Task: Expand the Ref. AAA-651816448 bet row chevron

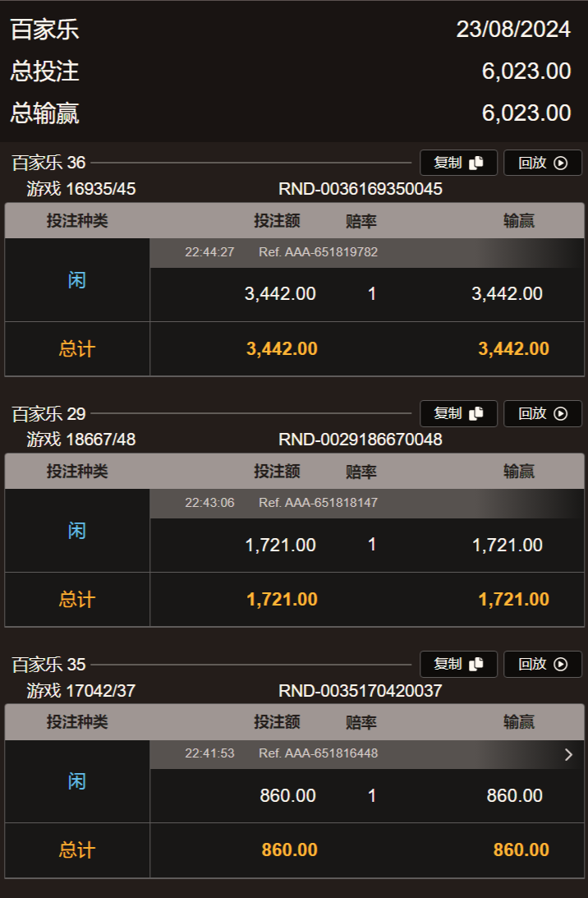Action: coord(568,754)
